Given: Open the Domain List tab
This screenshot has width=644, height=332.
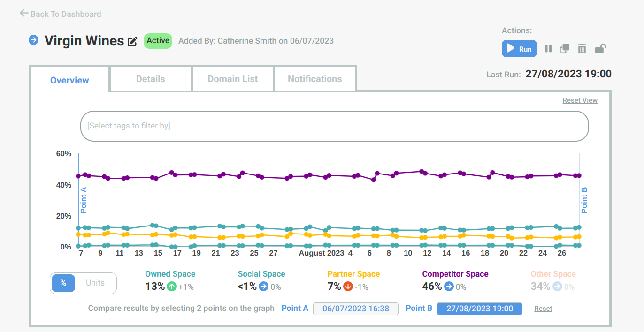Looking at the screenshot, I should coord(233,79).
